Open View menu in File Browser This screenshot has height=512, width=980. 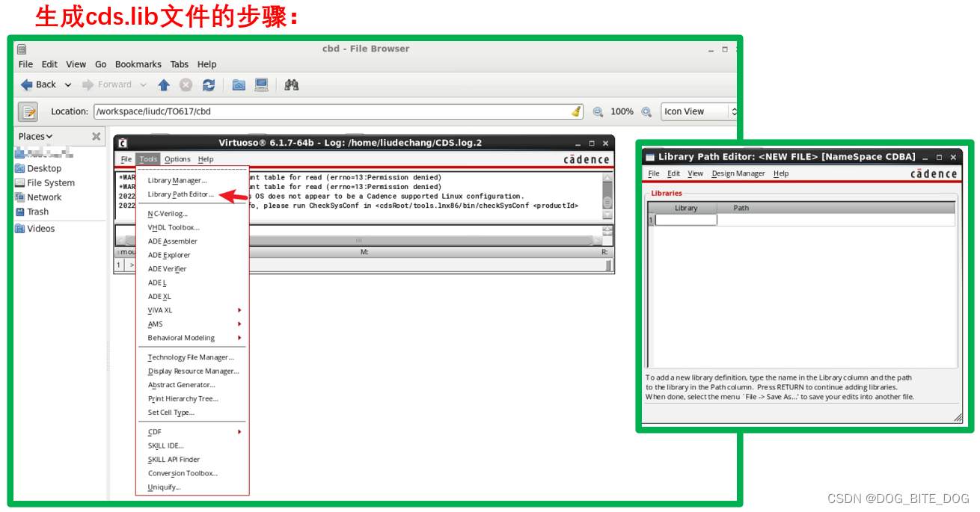pyautogui.click(x=76, y=64)
